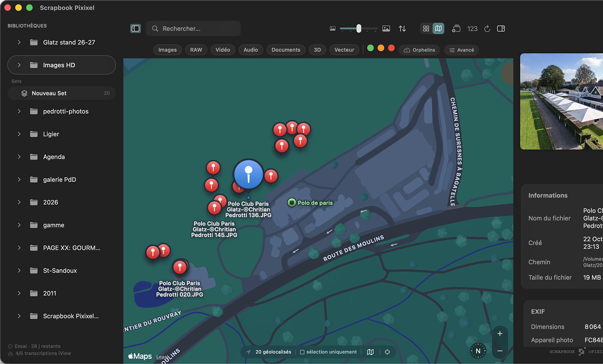Select the 2026 library row

tap(62, 202)
